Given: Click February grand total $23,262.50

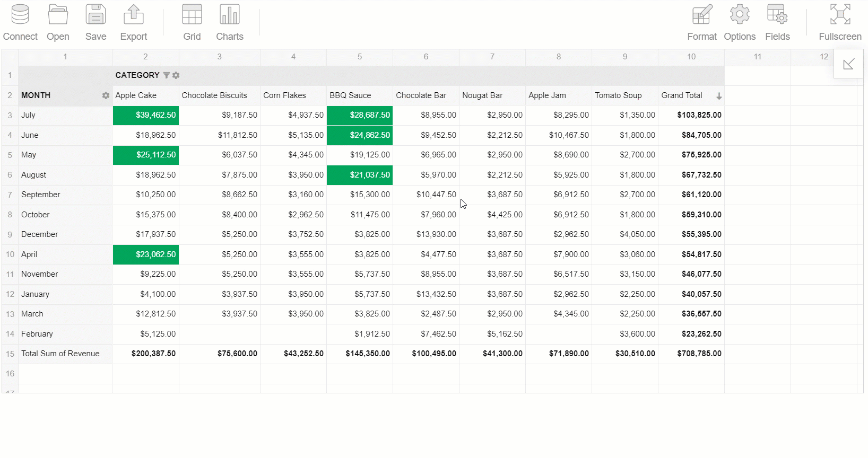Looking at the screenshot, I should 691,334.
